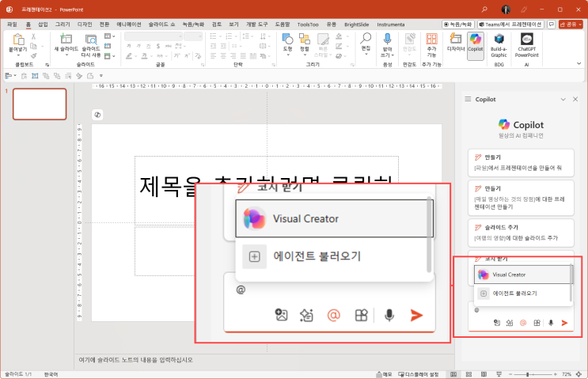Open slide reuse (슬라이드 다시 사용)
This screenshot has width=588, height=379.
pyautogui.click(x=91, y=45)
